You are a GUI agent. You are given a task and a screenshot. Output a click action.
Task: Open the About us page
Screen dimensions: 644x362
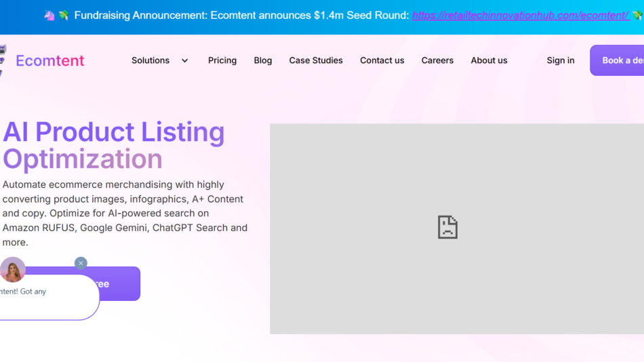(x=489, y=60)
